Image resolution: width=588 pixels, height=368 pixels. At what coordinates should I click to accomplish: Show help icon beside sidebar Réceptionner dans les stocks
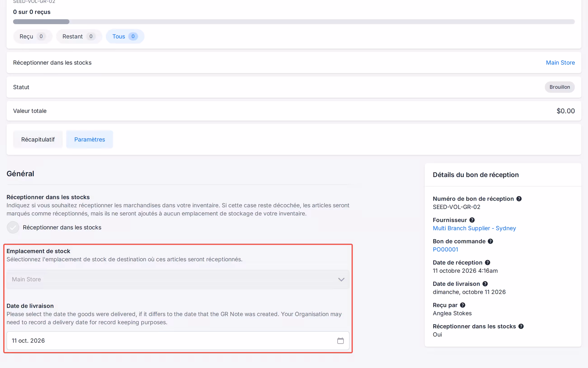(521, 326)
